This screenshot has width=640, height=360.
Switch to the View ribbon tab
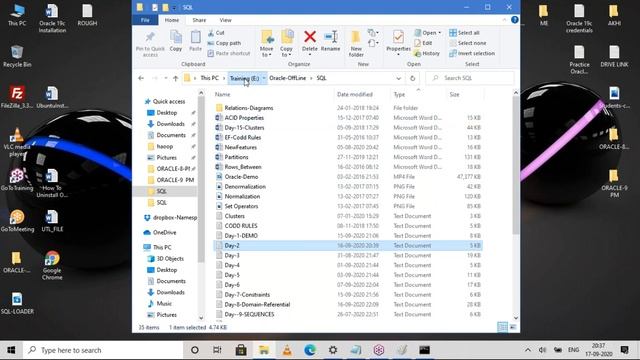pos(225,20)
